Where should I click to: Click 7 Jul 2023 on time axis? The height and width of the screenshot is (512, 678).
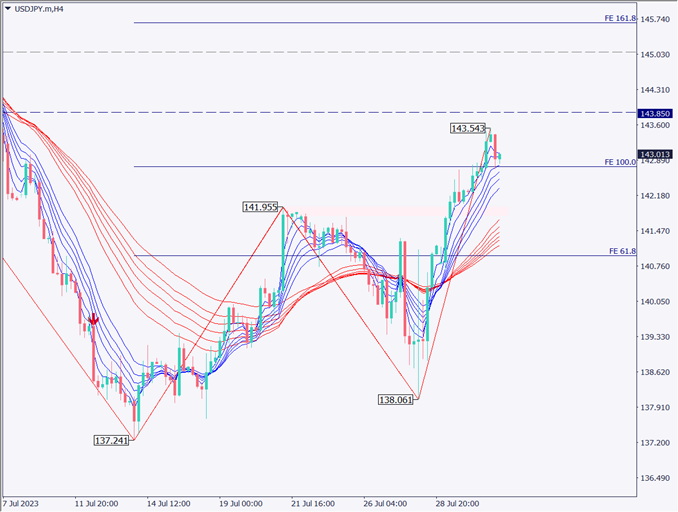point(23,503)
